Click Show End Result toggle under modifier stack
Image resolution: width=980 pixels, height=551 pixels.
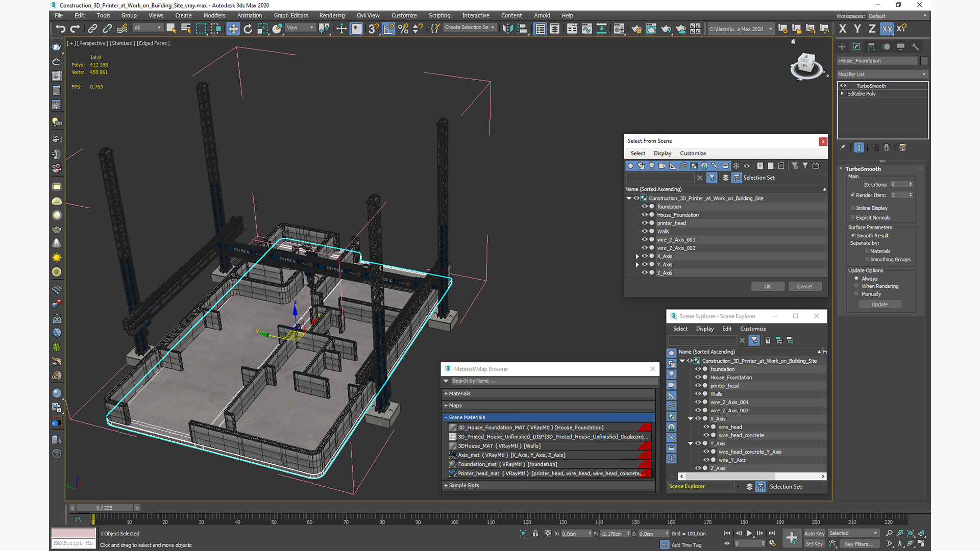tap(859, 147)
